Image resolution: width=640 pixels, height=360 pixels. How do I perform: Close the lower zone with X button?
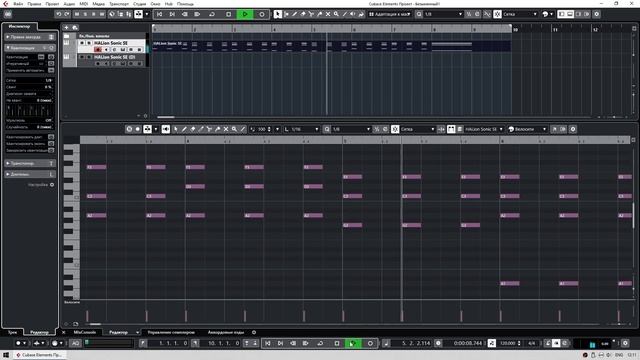pyautogui.click(x=63, y=332)
